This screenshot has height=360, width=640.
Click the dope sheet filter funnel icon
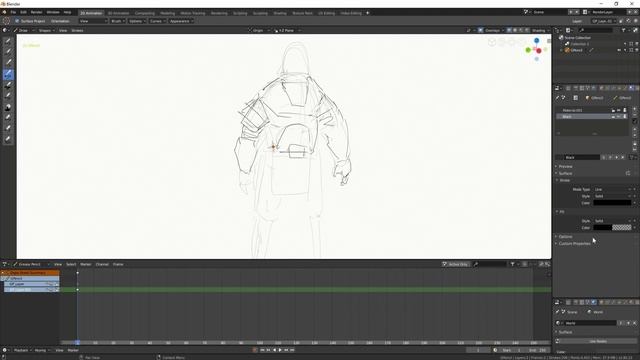512,264
